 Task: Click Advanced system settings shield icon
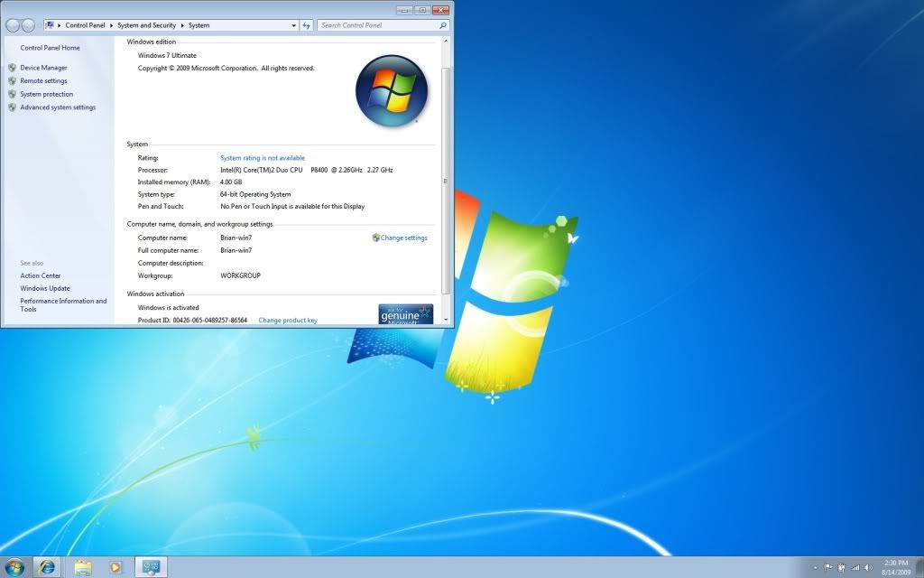click(x=12, y=107)
